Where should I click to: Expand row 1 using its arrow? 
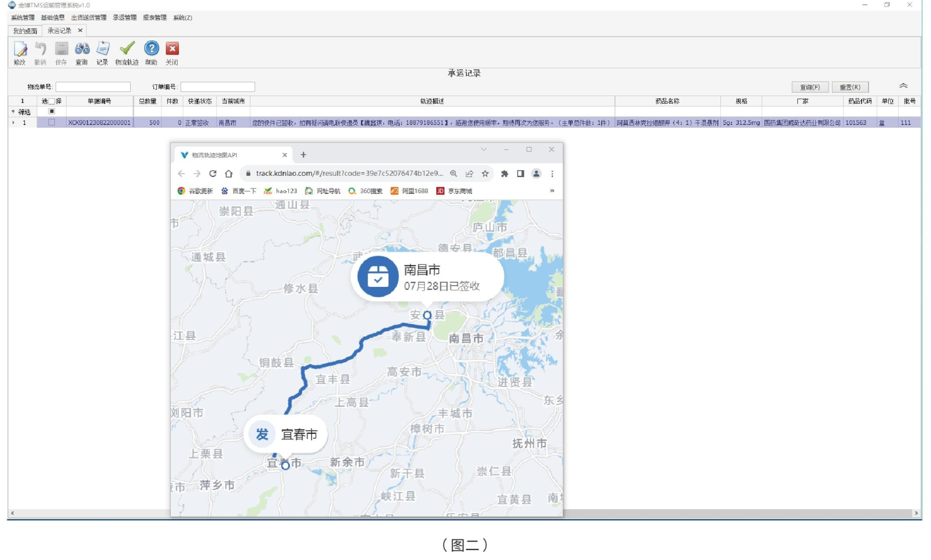point(13,123)
